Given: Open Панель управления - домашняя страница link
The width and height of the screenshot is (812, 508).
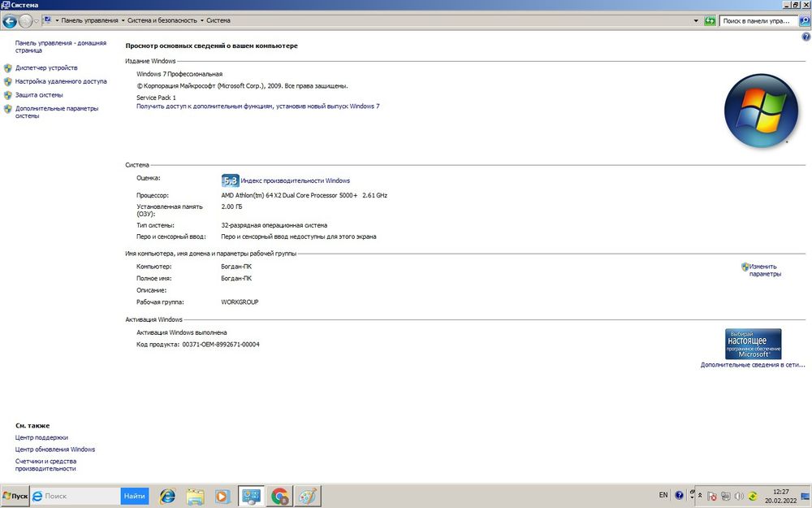Looking at the screenshot, I should pos(61,46).
